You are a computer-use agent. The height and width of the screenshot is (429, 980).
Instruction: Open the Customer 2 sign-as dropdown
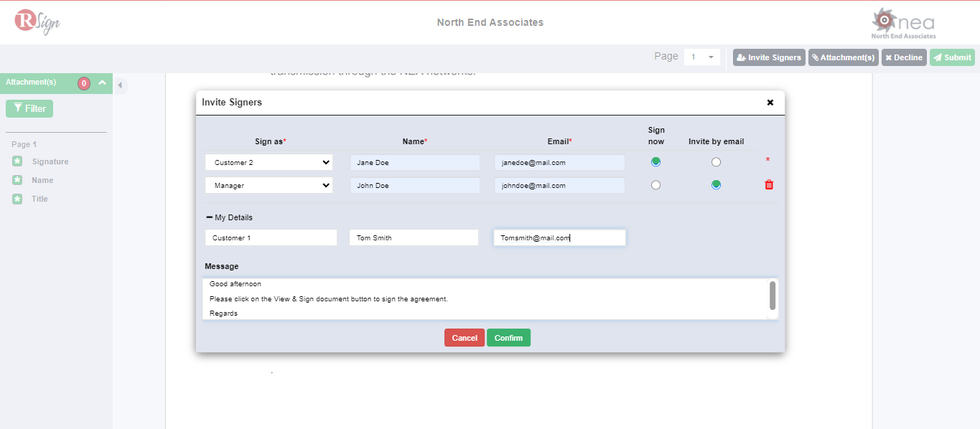(x=269, y=163)
